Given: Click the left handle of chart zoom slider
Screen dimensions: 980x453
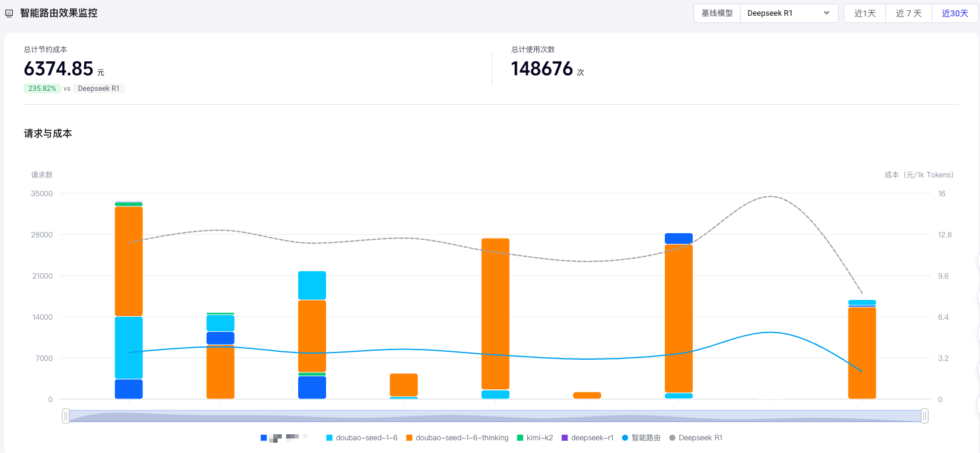Looking at the screenshot, I should pyautogui.click(x=65, y=415).
